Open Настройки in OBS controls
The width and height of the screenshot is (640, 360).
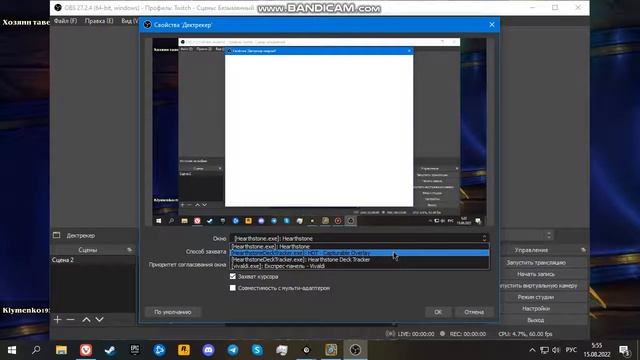click(536, 308)
